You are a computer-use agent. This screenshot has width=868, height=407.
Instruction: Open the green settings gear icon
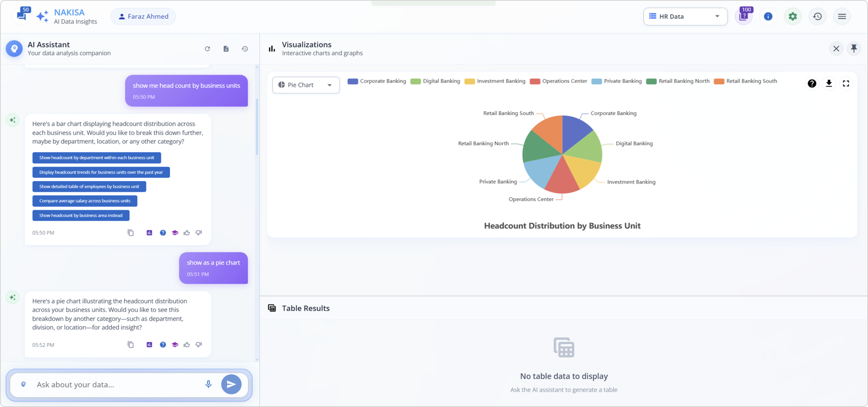tap(793, 16)
